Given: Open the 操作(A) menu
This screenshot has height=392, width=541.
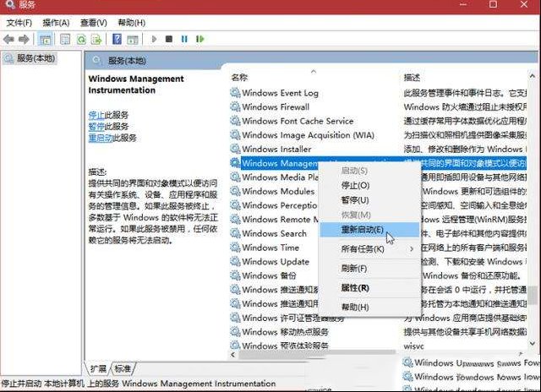Looking at the screenshot, I should coord(56,23).
